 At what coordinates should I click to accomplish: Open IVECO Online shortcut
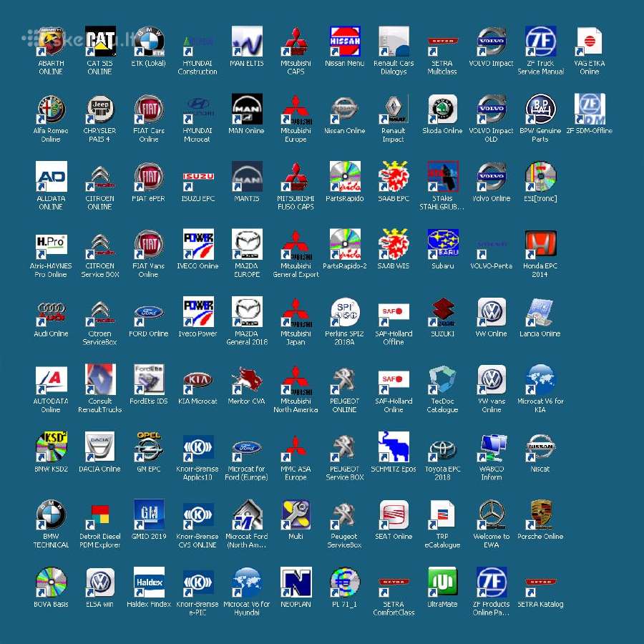tap(197, 244)
